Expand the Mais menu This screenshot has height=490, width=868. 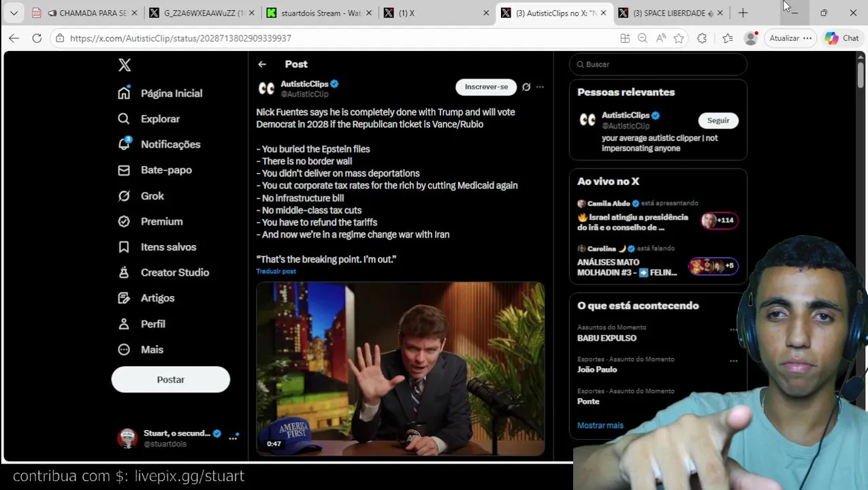[x=141, y=349]
